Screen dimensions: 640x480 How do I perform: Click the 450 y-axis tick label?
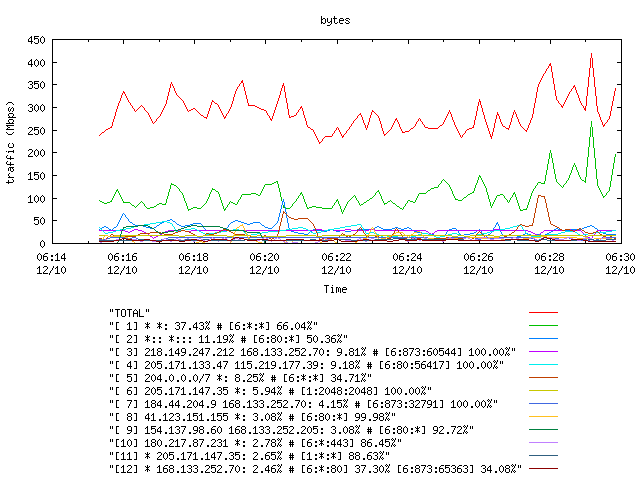click(36, 40)
